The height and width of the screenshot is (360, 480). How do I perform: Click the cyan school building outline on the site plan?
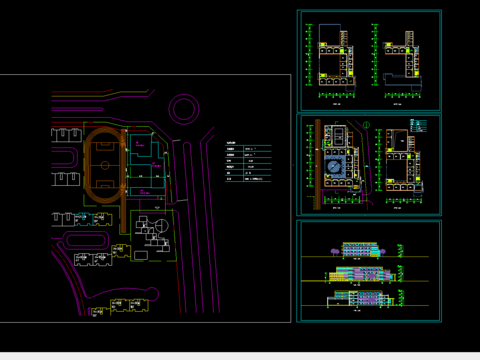point(147,165)
